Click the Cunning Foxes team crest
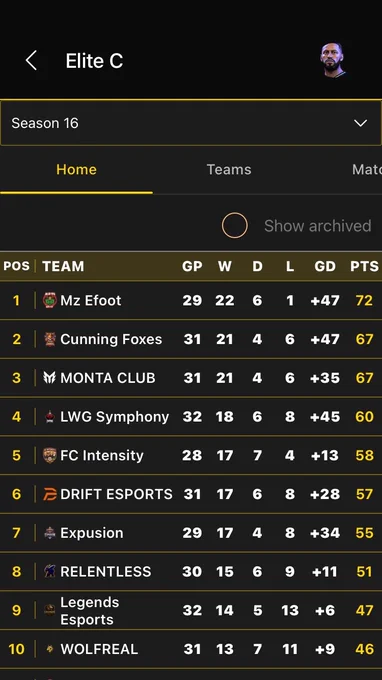 [x=50, y=339]
